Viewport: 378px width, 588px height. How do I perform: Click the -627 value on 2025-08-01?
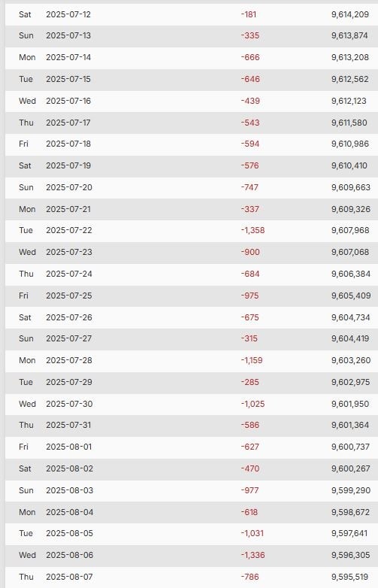pyautogui.click(x=250, y=447)
